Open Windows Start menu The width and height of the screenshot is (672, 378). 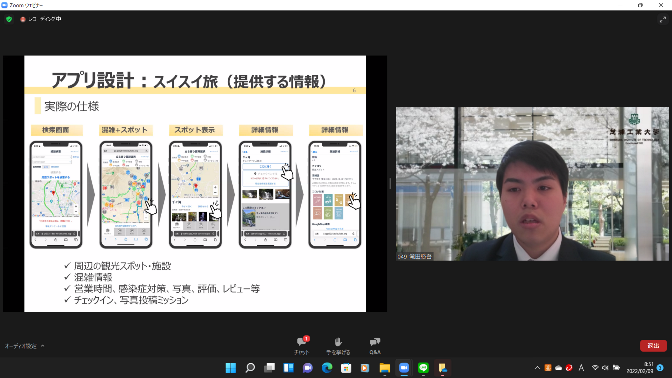pyautogui.click(x=231, y=368)
